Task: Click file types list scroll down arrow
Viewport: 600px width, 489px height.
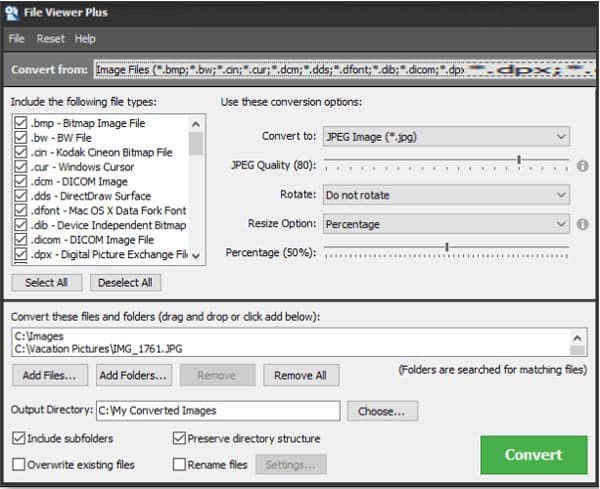Action: tap(196, 256)
